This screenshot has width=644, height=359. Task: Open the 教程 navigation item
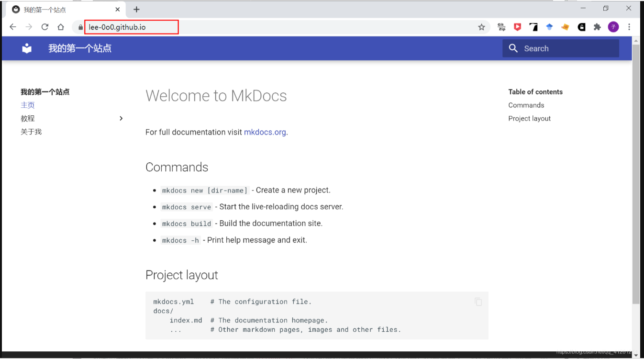point(28,118)
